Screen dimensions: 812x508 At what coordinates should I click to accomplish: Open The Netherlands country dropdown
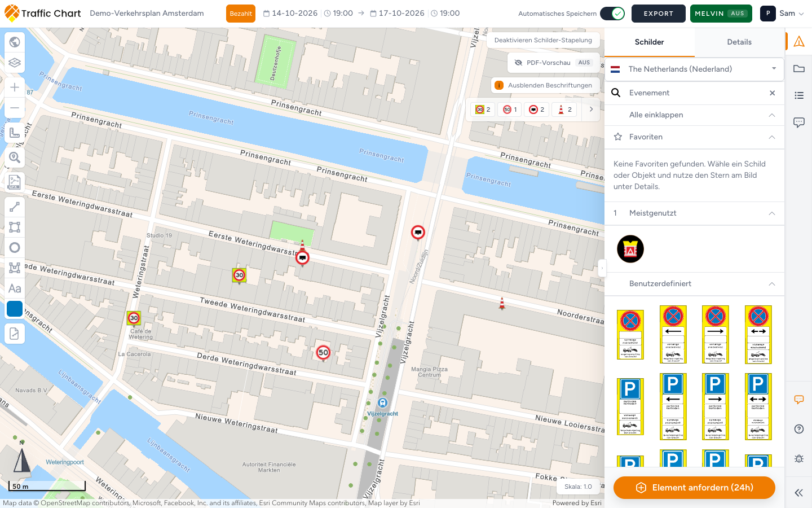click(694, 69)
